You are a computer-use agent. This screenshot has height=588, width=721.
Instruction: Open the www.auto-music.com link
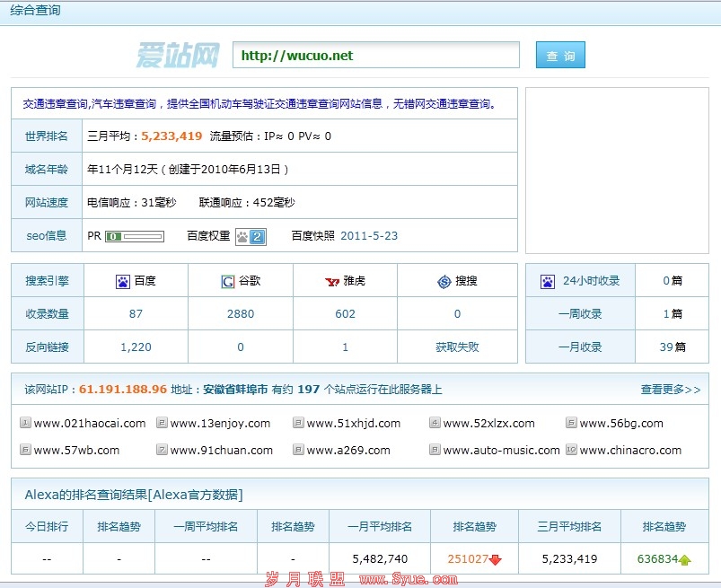point(501,450)
